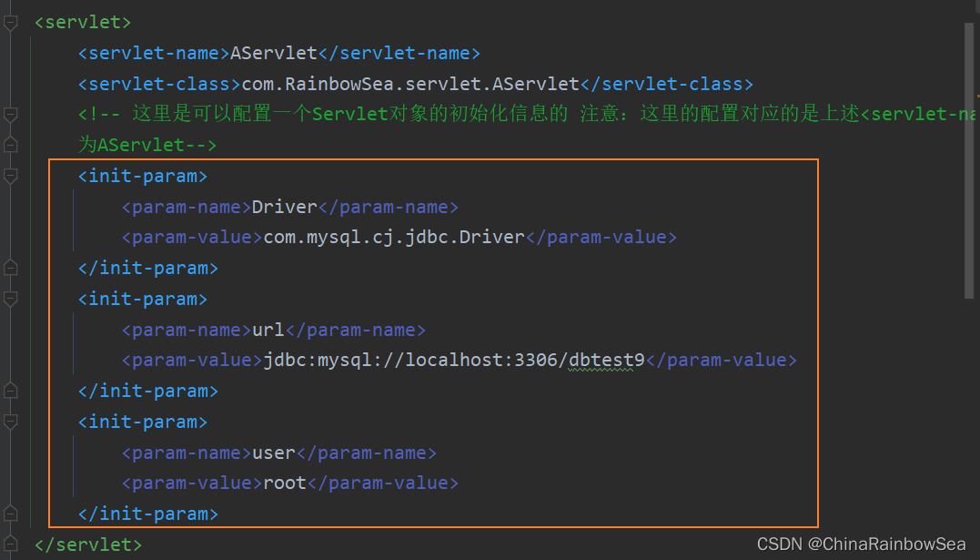Click the param-value text root
This screenshot has width=980, height=560.
285,483
